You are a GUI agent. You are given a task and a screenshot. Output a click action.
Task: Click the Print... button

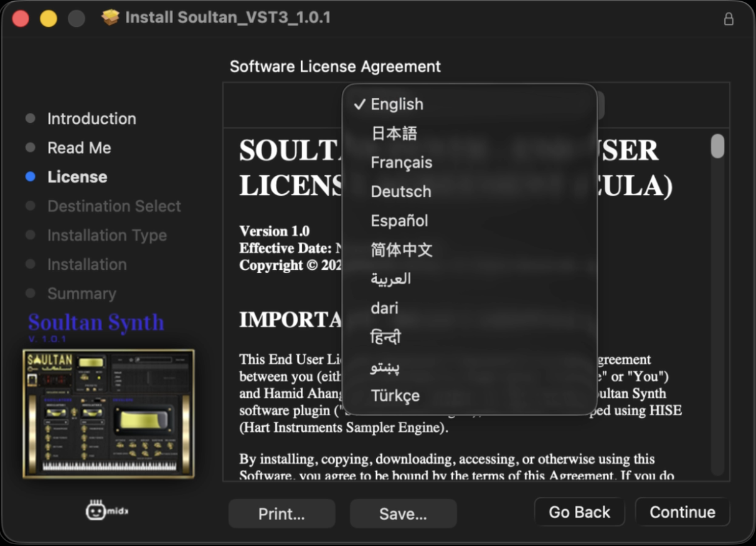pos(281,514)
